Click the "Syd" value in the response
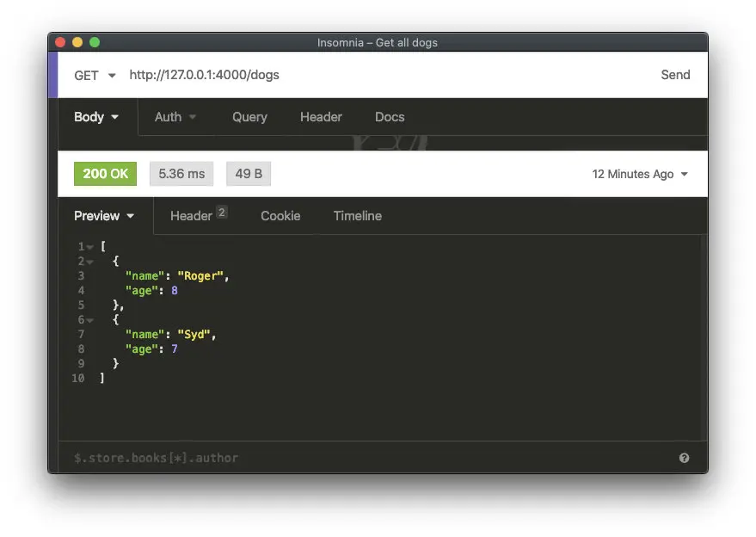The width and height of the screenshot is (756, 537). coord(194,335)
